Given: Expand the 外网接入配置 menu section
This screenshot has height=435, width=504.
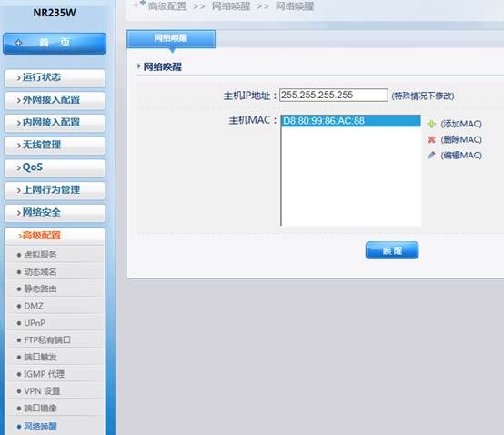Looking at the screenshot, I should click(x=55, y=100).
